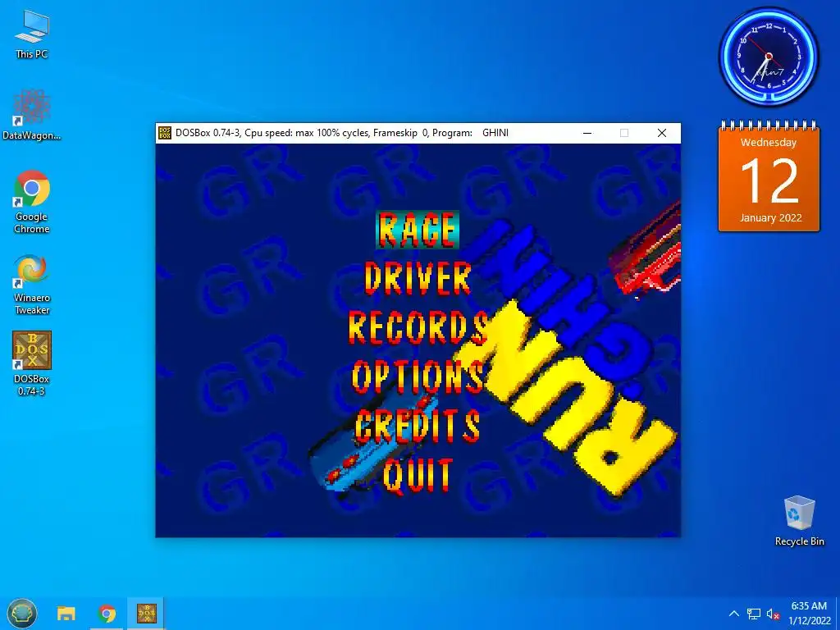Viewport: 840px width, 630px height.
Task: Select Google Chrome desktop shortcut
Action: click(x=32, y=202)
